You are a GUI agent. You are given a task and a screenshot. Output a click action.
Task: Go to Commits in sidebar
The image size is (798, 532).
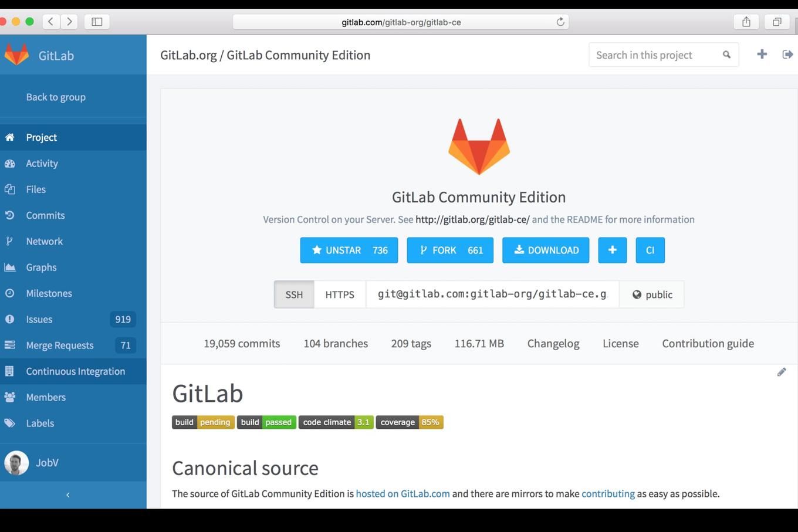click(x=73, y=215)
